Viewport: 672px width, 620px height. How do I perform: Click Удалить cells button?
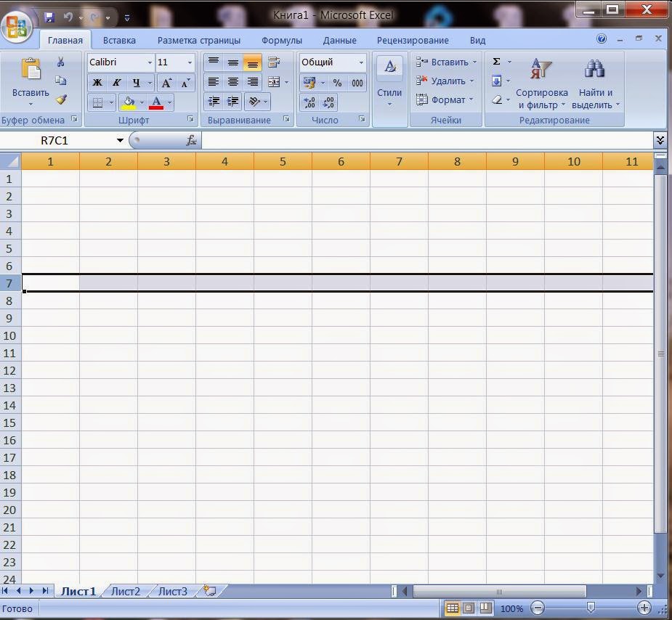(x=445, y=81)
